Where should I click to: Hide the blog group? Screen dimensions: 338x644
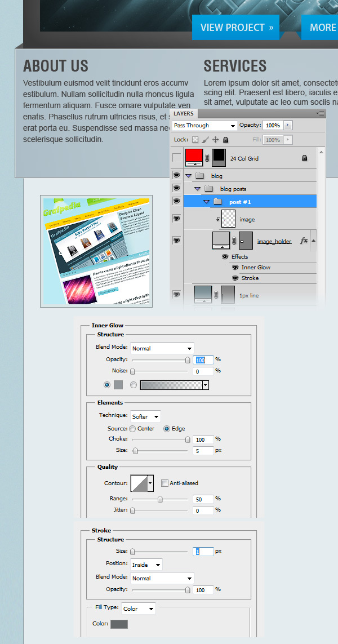pos(176,175)
